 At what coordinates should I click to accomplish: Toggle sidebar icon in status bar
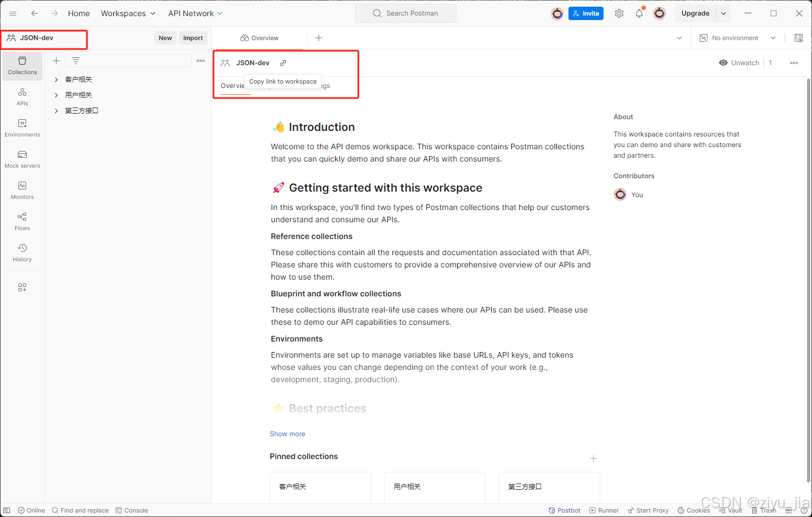pyautogui.click(x=7, y=510)
